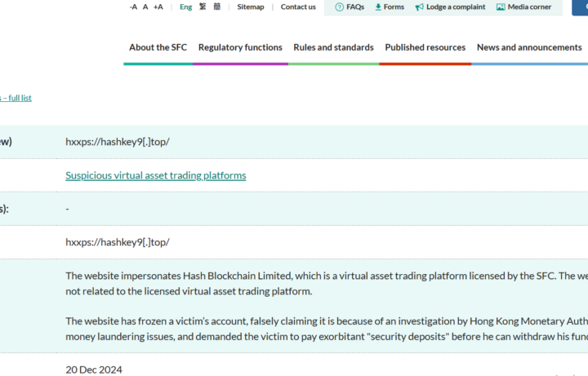Reset font size with middle A
The height and width of the screenshot is (376, 588).
tap(145, 7)
